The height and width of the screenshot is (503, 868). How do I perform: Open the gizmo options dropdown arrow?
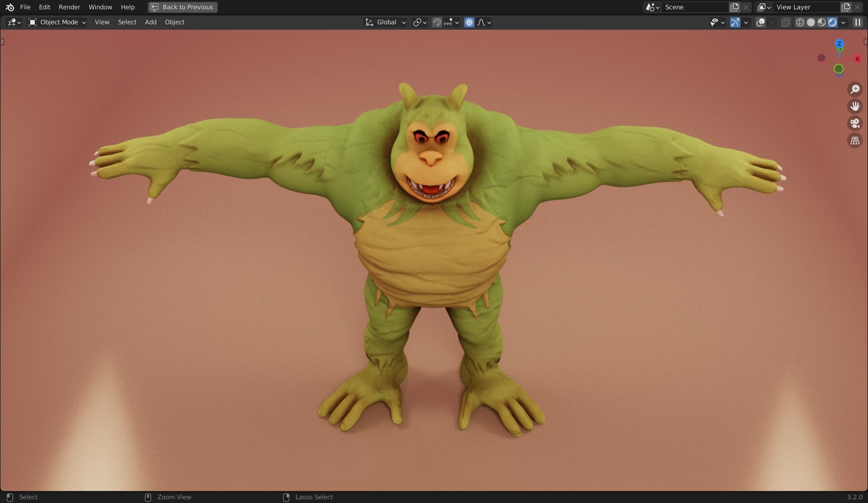[746, 22]
